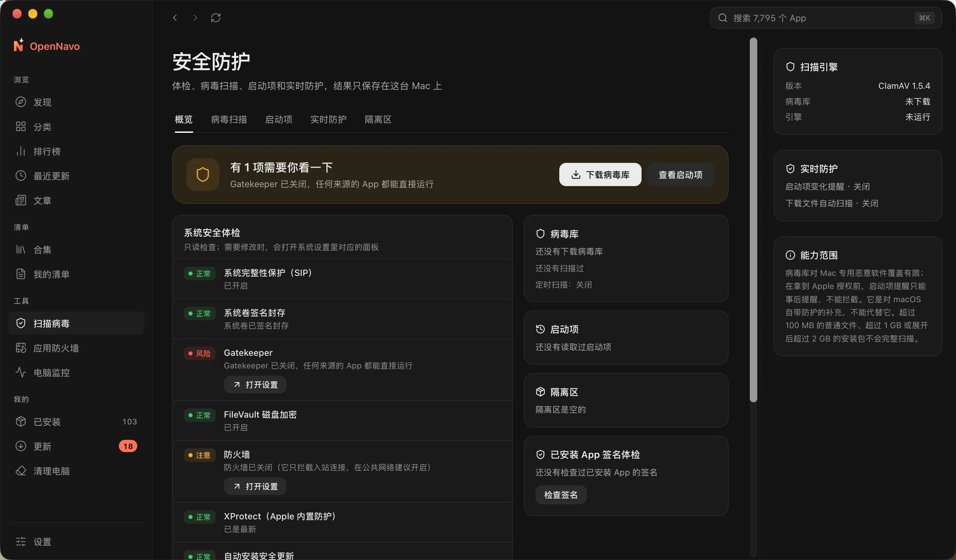Screen dimensions: 956x560
Task: Open 我的清单 in the sidebar
Action: pyautogui.click(x=76, y=274)
